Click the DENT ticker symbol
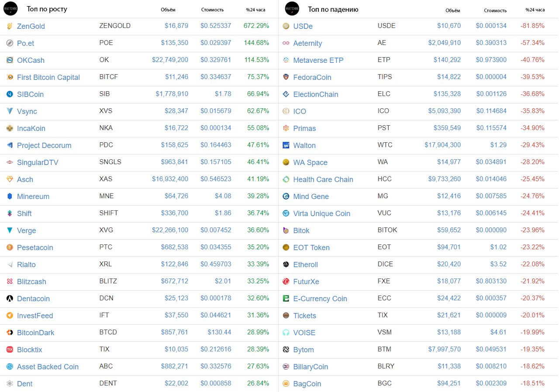 108,383
